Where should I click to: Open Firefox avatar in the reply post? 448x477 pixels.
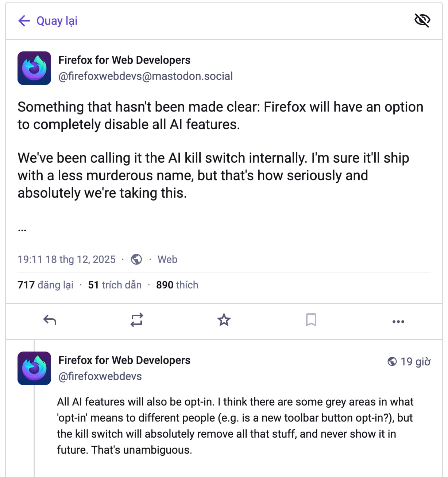click(34, 368)
